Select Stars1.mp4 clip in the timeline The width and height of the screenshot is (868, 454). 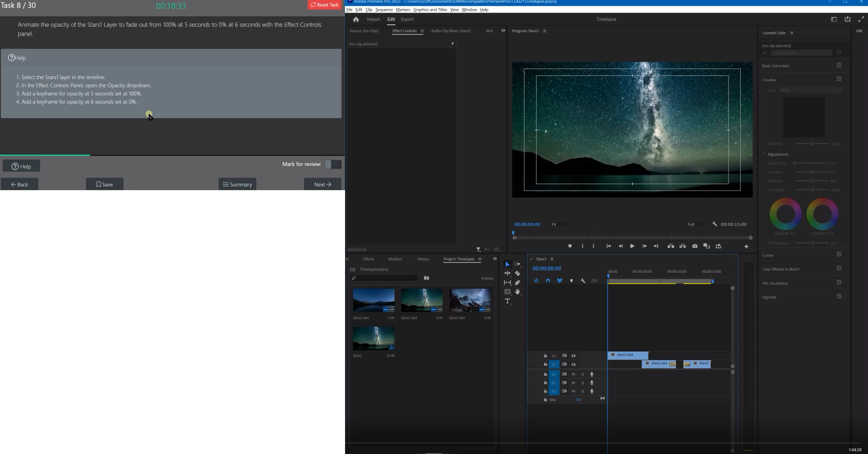(627, 355)
